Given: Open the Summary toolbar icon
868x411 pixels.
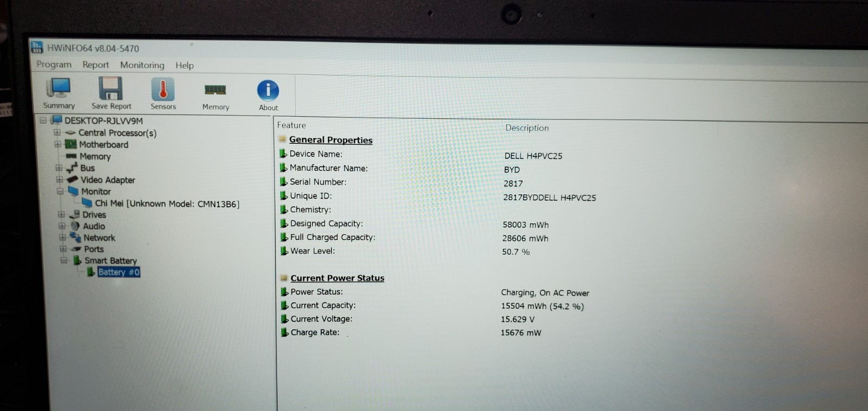Looking at the screenshot, I should click(59, 88).
